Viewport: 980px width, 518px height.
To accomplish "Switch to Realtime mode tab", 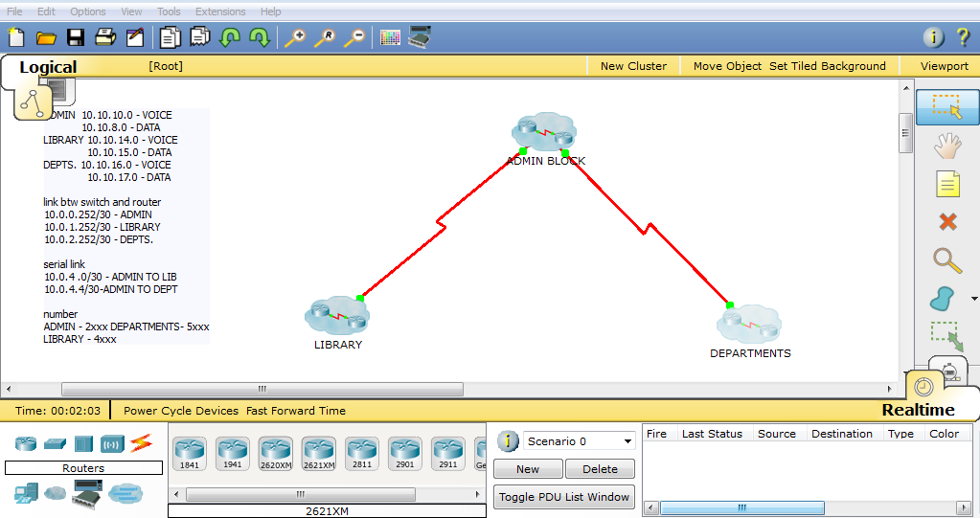I will [x=917, y=410].
